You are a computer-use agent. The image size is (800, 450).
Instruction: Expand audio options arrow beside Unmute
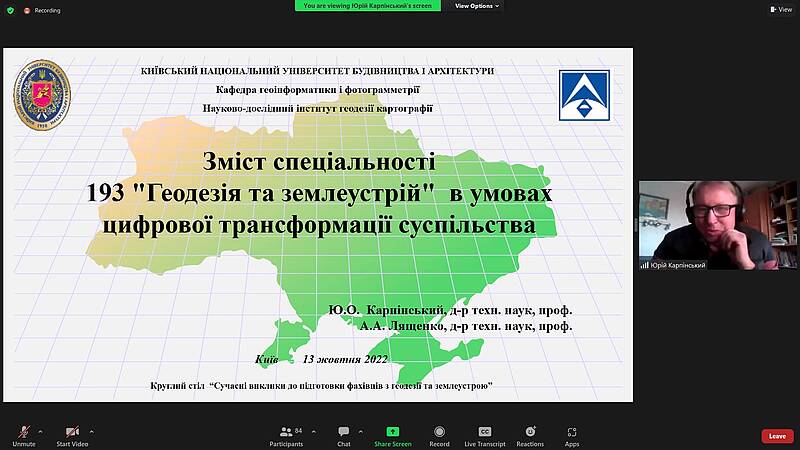(44, 430)
